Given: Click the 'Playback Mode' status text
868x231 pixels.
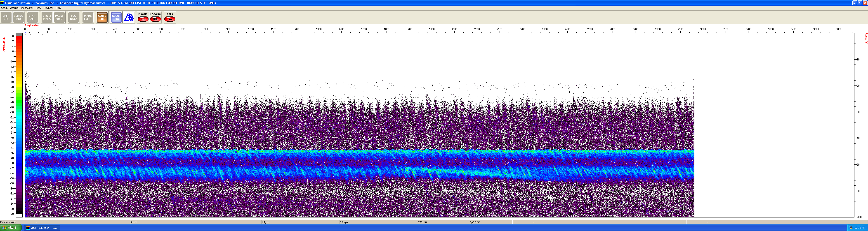Looking at the screenshot, I should pos(8,222).
